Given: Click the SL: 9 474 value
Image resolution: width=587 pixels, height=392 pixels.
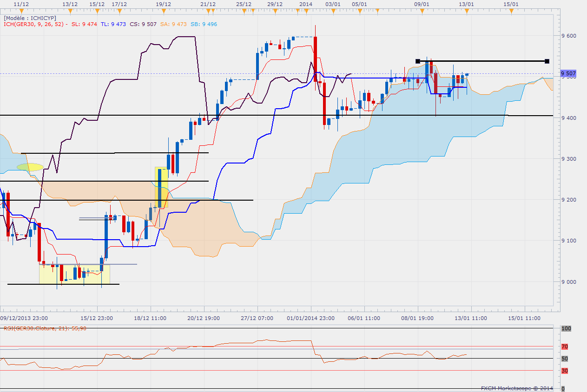Looking at the screenshot, I should point(84,24).
